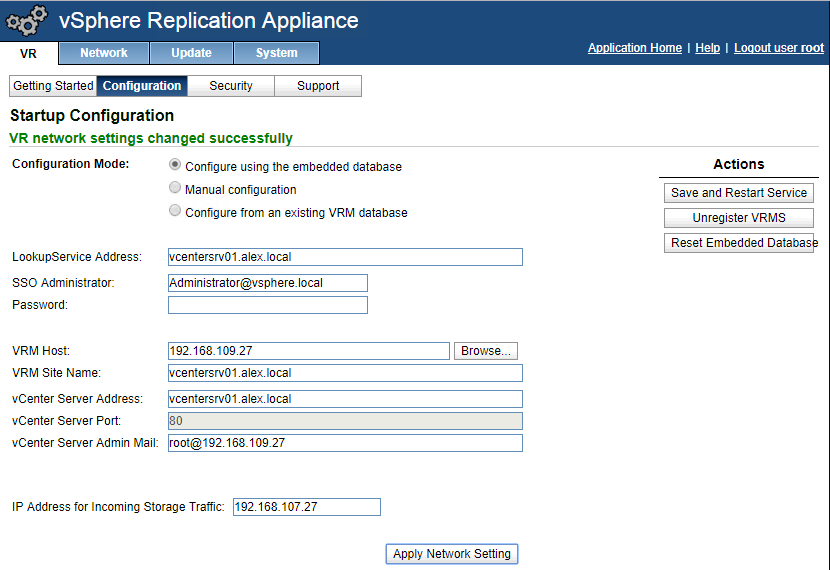Click the gears logo icon in header
The height and width of the screenshot is (570, 830).
[27, 21]
